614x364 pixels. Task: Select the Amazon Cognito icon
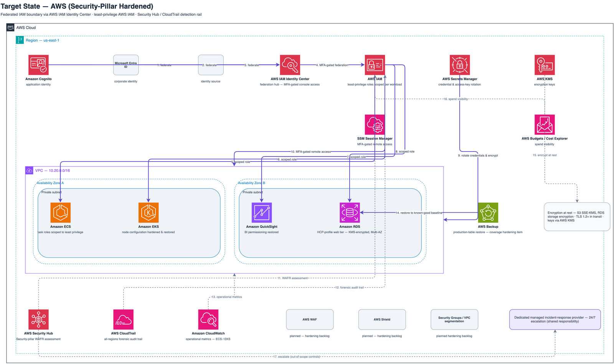click(x=38, y=65)
